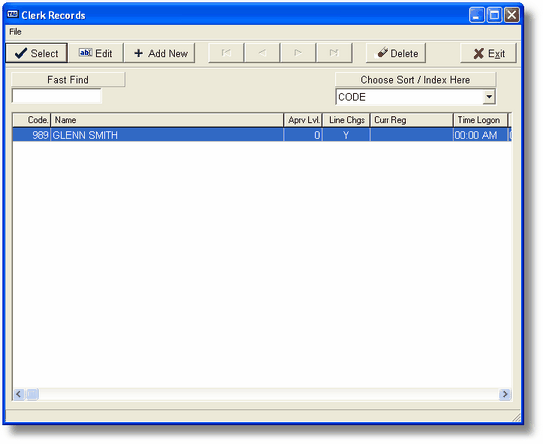Screen dimensions: 543x444
Task: Add a new clerk record
Action: coord(160,53)
